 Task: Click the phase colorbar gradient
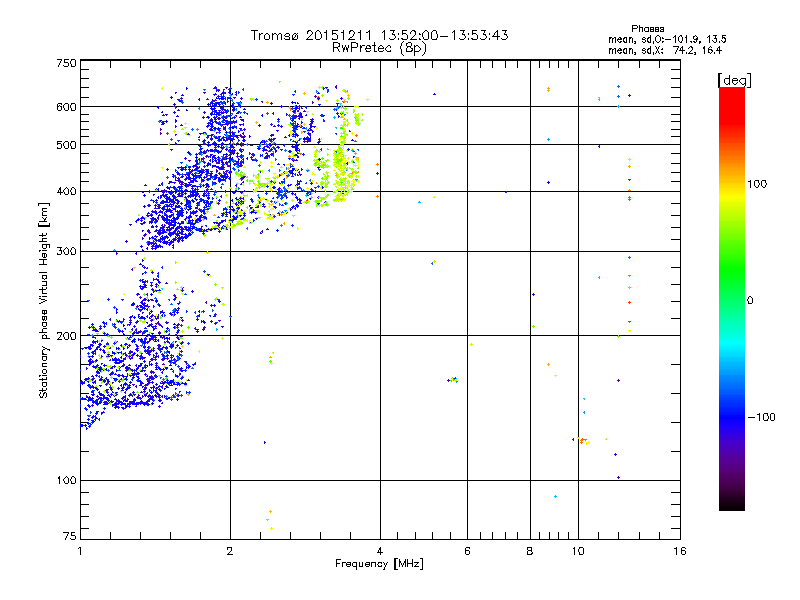coord(732,299)
